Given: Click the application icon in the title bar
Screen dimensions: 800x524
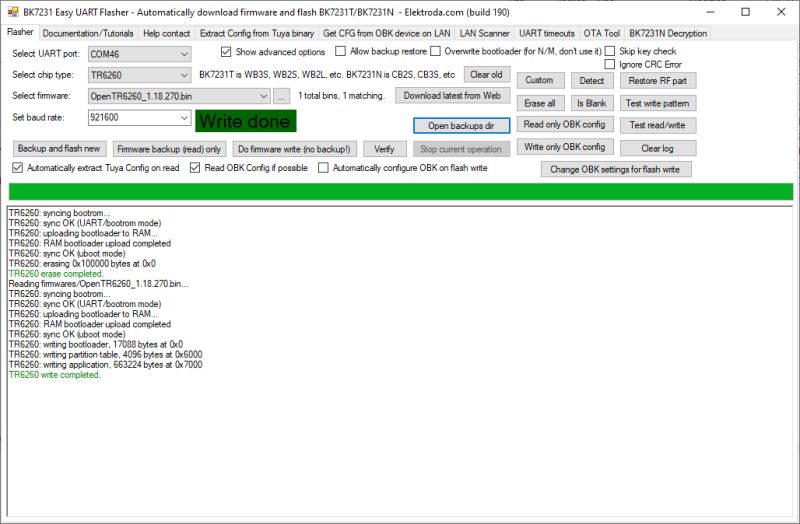Looking at the screenshot, I should 13,12.
